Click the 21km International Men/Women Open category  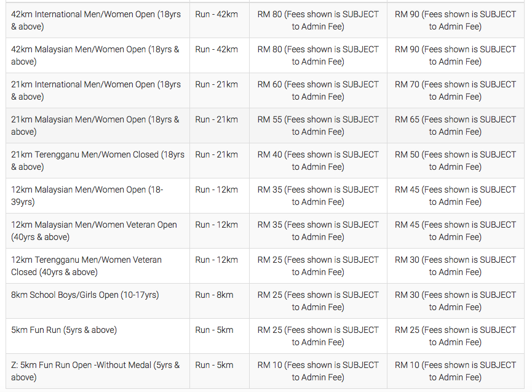98,90
